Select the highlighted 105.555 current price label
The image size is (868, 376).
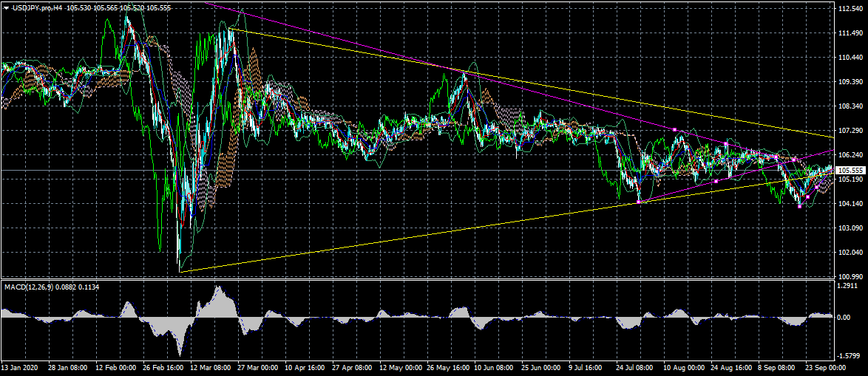849,170
